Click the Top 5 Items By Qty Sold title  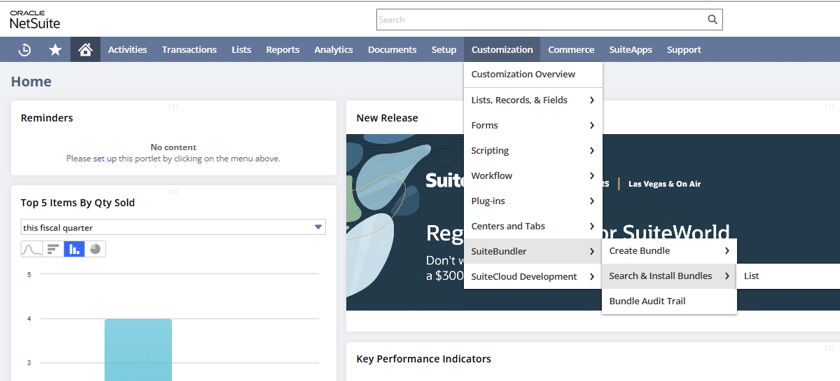pyautogui.click(x=78, y=203)
